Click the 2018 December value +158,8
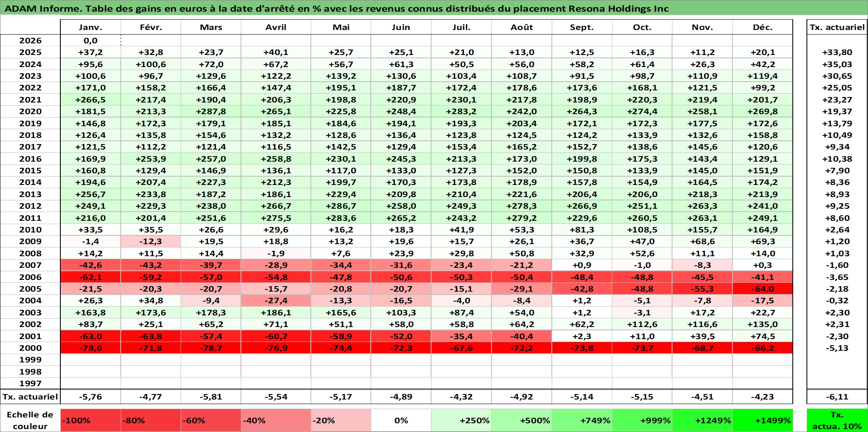Screen dimensions: 868x432 coord(763,135)
